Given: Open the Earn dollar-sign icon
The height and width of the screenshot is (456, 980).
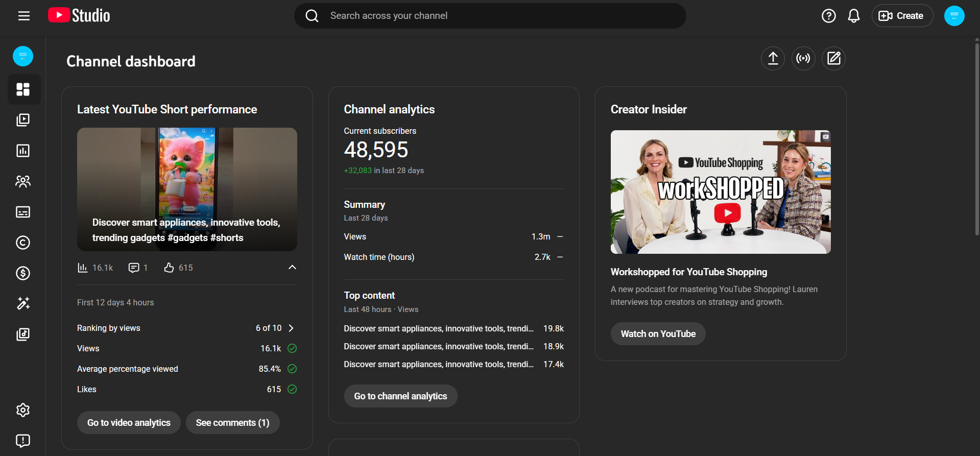Looking at the screenshot, I should [23, 273].
